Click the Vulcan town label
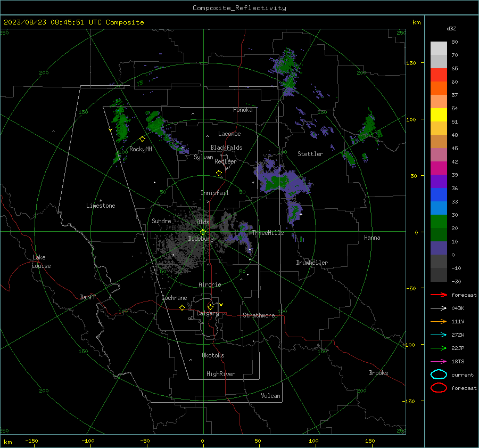479x448 pixels. coord(271,396)
